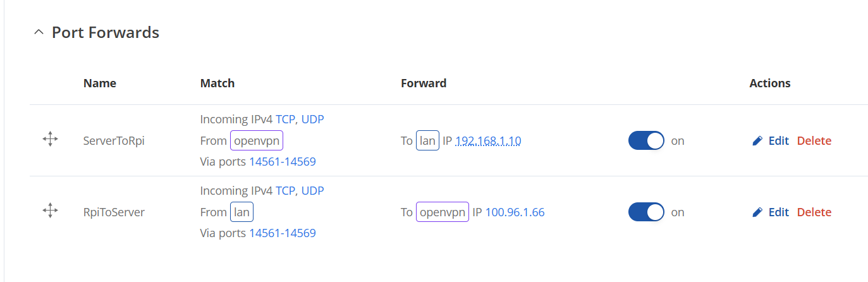Click openvpn destination zone badge for RpiToServer
Viewport: 868px width, 282px height.
point(442,212)
